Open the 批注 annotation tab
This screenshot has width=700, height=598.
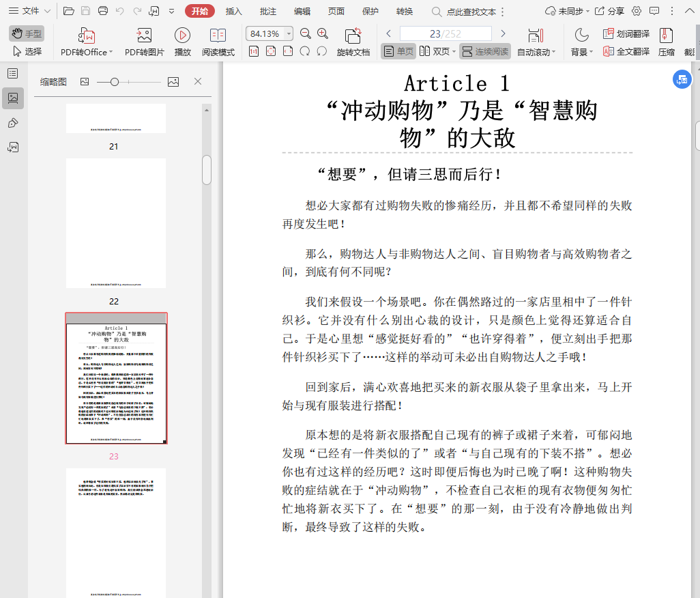(x=268, y=11)
